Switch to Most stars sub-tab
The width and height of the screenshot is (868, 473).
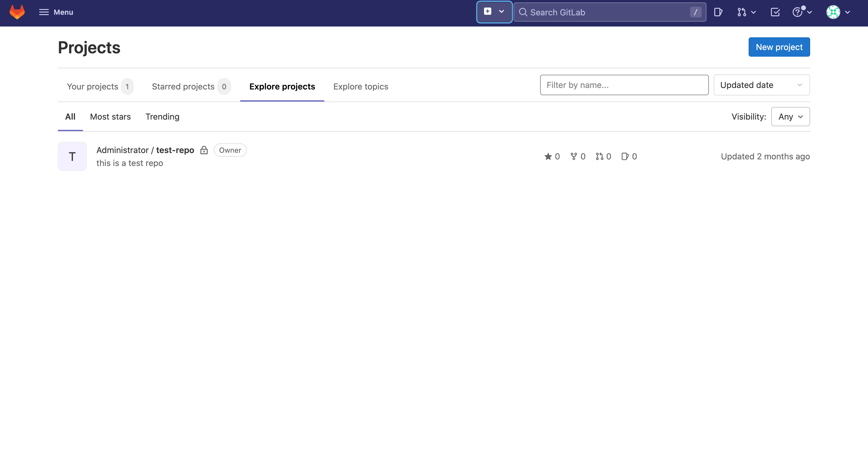pyautogui.click(x=110, y=117)
